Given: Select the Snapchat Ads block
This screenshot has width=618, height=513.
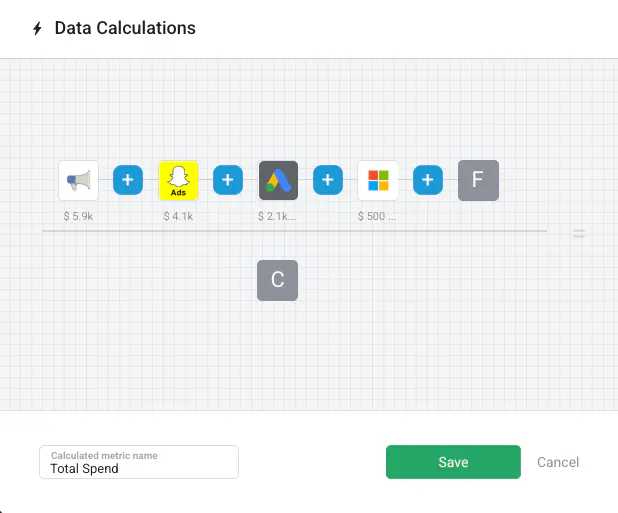Looking at the screenshot, I should (178, 181).
